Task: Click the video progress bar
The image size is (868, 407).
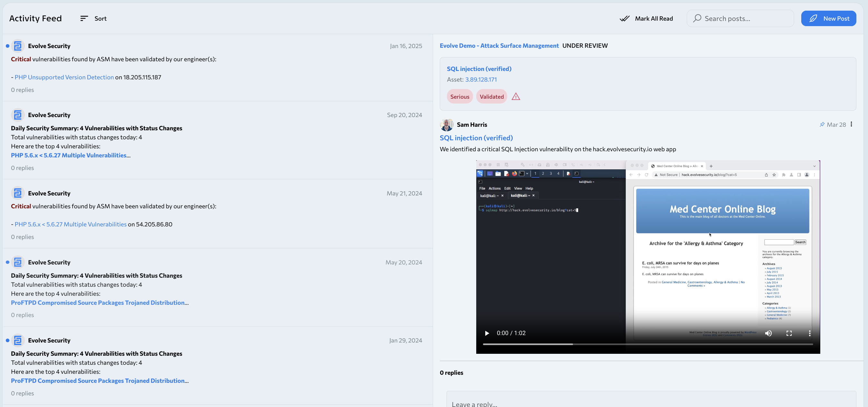Action: [x=647, y=344]
